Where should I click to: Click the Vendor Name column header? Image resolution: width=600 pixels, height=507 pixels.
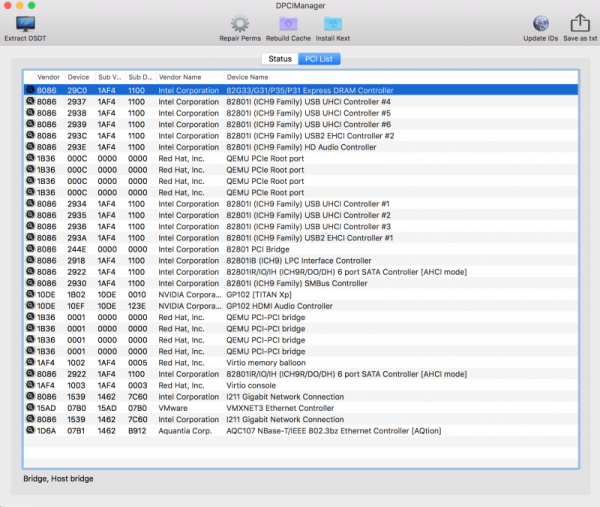180,77
